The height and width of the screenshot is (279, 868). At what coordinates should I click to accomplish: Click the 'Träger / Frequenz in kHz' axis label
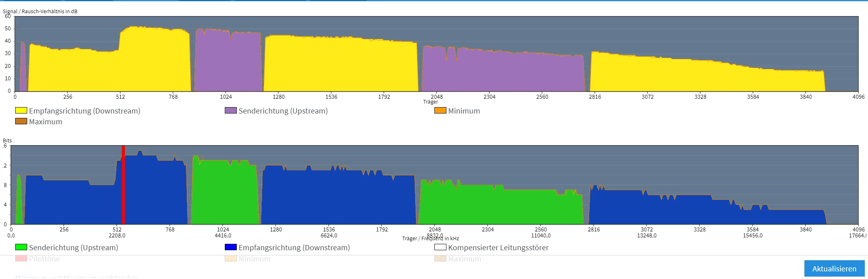pyautogui.click(x=430, y=238)
